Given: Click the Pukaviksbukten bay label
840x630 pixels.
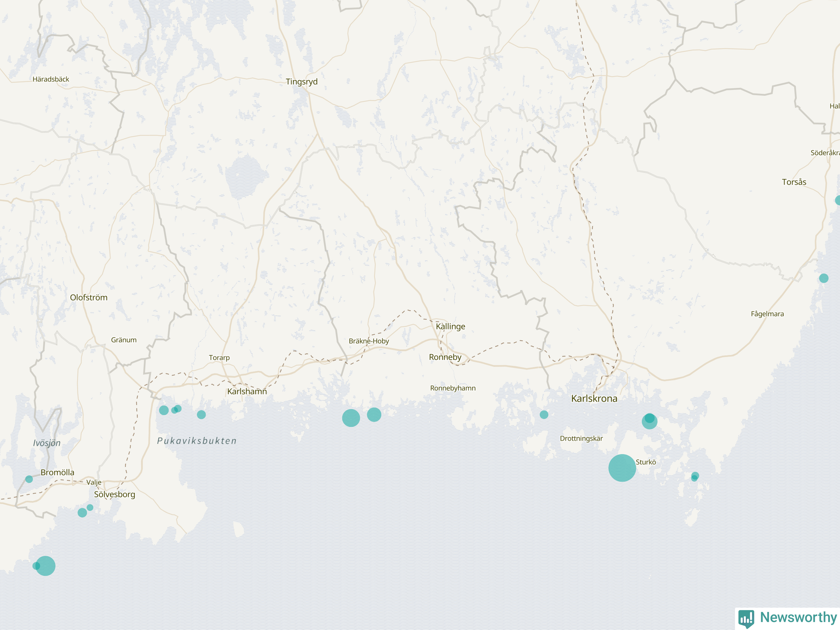Looking at the screenshot, I should (x=197, y=440).
